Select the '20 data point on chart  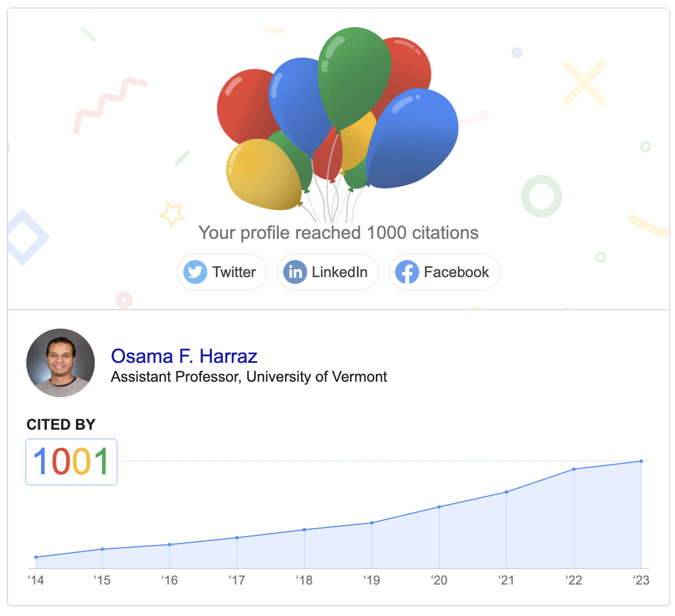439,507
